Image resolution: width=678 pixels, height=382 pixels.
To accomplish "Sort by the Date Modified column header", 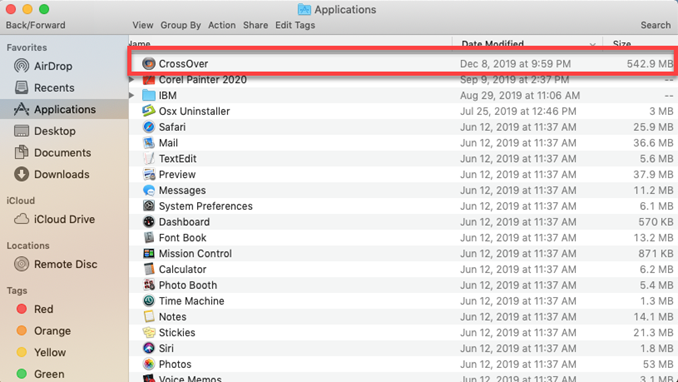I will pos(493,43).
